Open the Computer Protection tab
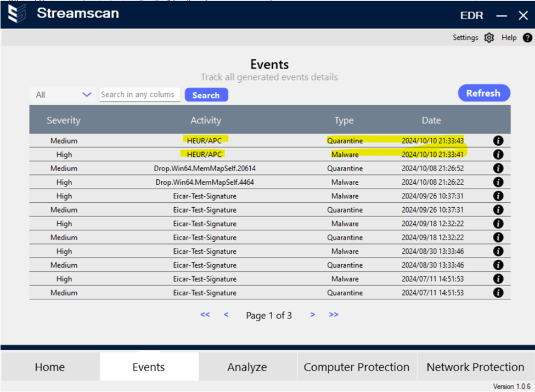 357,367
